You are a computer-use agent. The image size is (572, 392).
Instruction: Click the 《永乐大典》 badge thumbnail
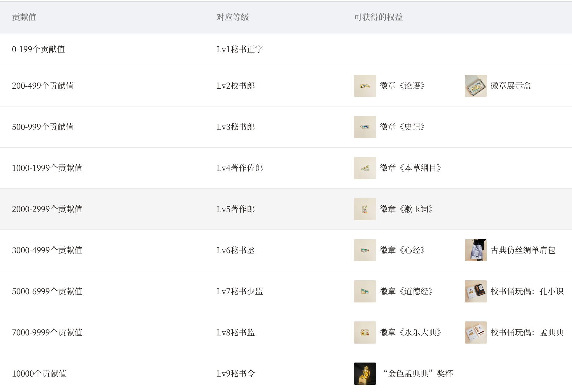[x=365, y=332]
